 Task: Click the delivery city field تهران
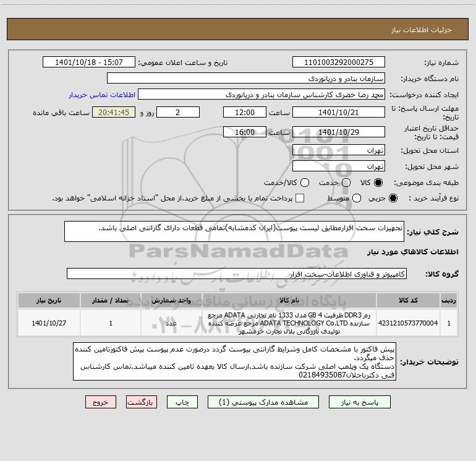[x=339, y=166]
